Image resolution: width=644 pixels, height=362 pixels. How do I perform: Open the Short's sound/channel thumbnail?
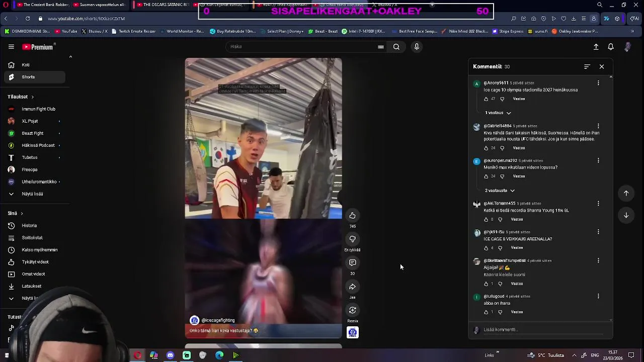click(352, 332)
